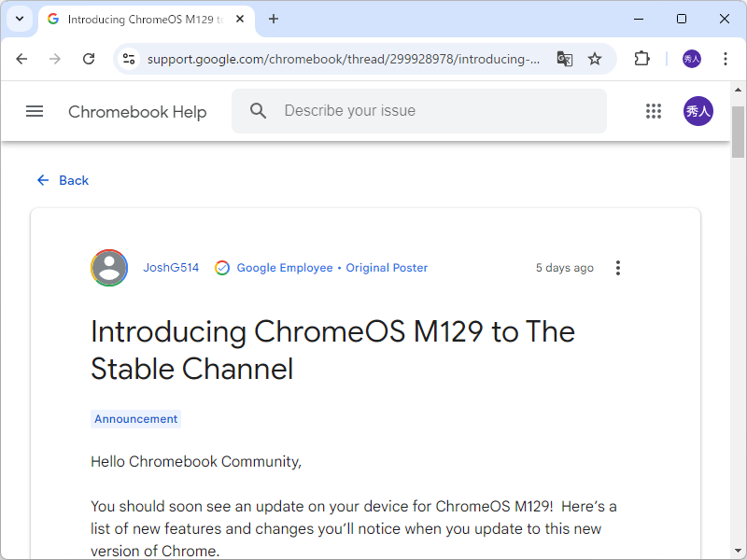Click the extensions puzzle icon

point(641,58)
